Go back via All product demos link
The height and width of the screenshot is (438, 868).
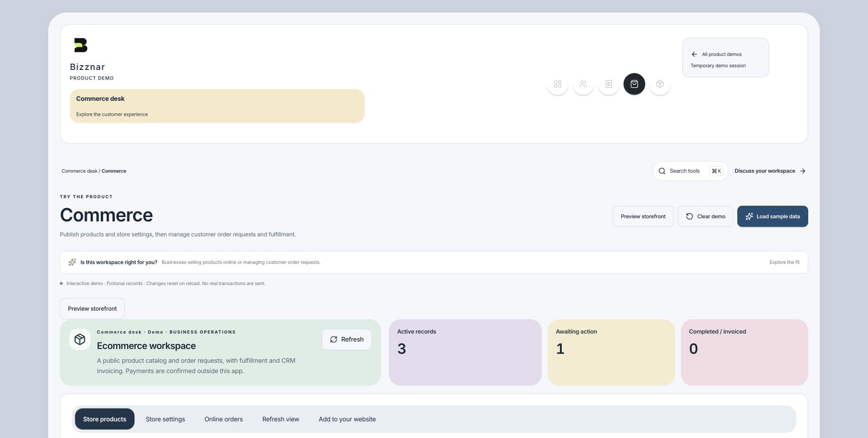pyautogui.click(x=717, y=54)
